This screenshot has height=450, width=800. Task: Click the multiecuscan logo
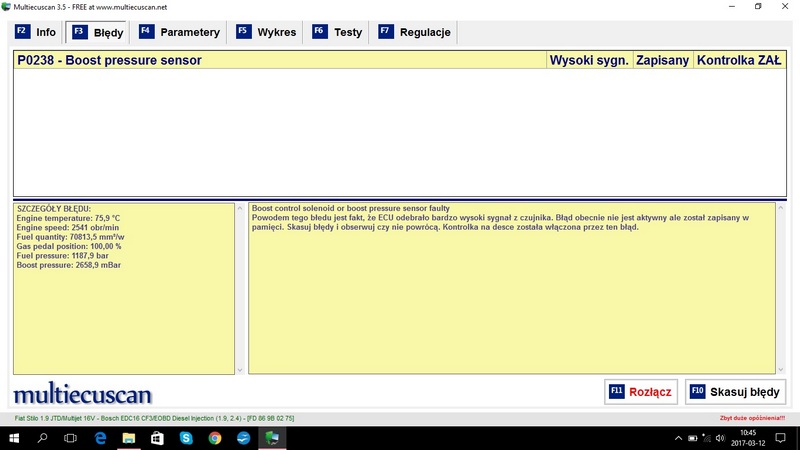point(83,393)
